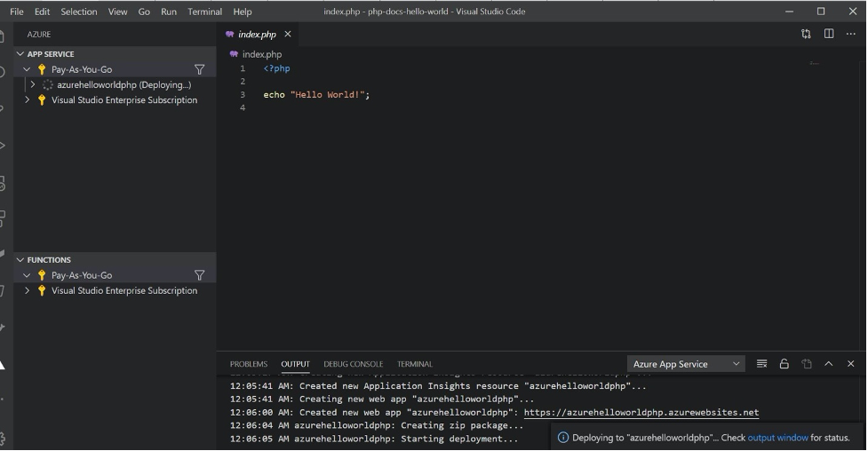
Task: Click index.php in the breadcrumb
Action: (262, 54)
